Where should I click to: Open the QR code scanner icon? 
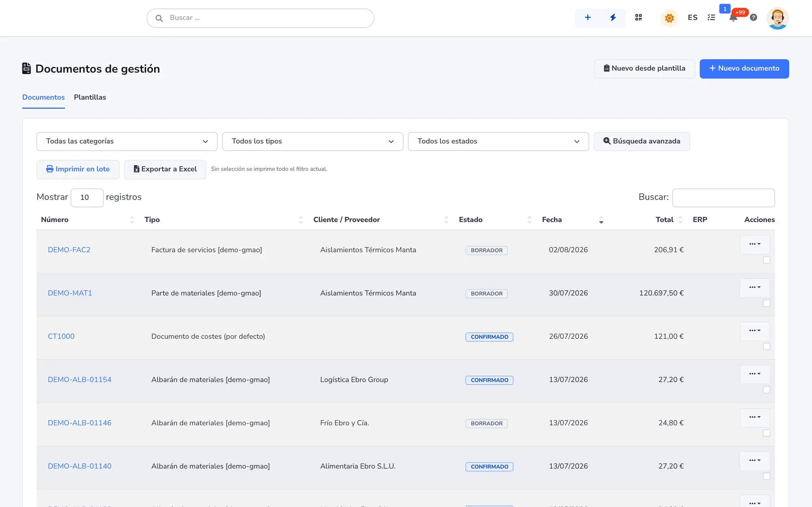tap(638, 17)
